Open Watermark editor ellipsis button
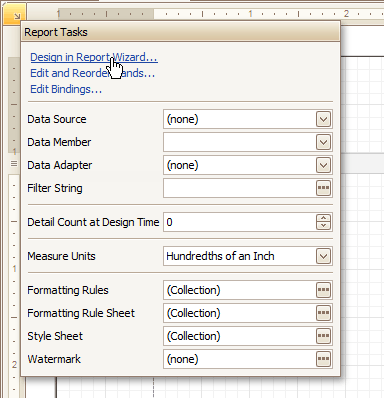Screen dimensions: 384x398 (x=323, y=359)
